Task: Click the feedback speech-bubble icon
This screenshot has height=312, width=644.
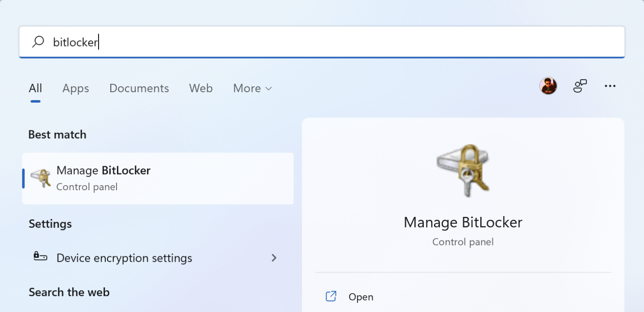Action: pos(580,86)
